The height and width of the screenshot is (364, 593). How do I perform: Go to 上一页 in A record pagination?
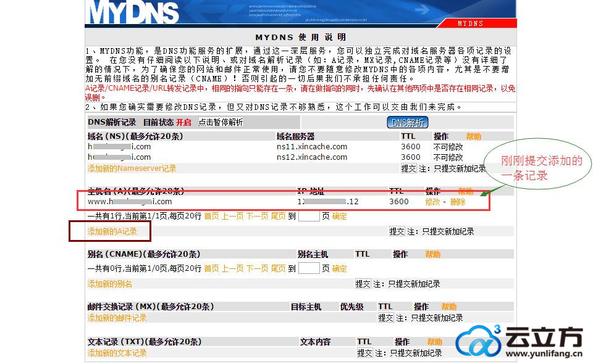click(x=233, y=216)
